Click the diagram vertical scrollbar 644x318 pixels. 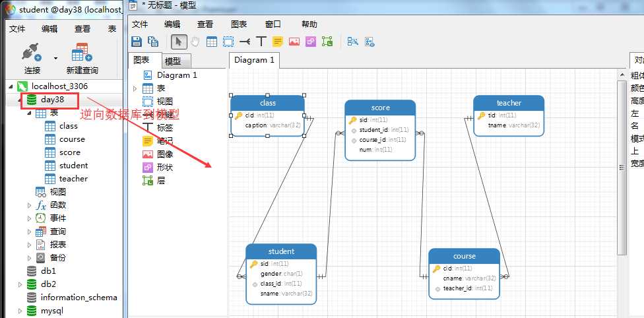tap(622, 167)
